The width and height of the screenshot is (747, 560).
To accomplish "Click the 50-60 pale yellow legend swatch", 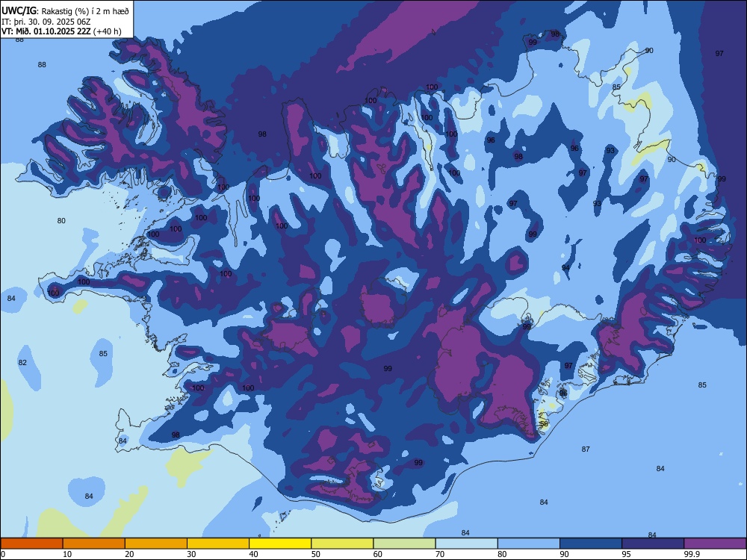I will coord(342,544).
